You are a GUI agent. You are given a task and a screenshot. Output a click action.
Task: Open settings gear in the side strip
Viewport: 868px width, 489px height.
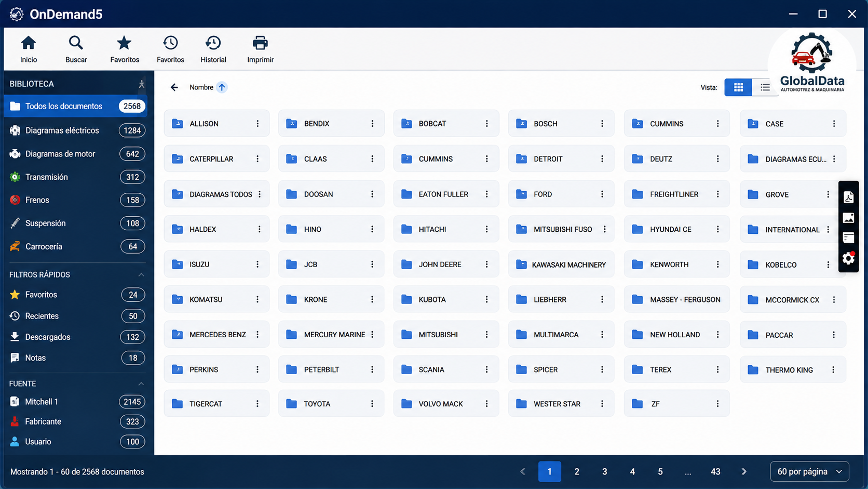coord(848,258)
